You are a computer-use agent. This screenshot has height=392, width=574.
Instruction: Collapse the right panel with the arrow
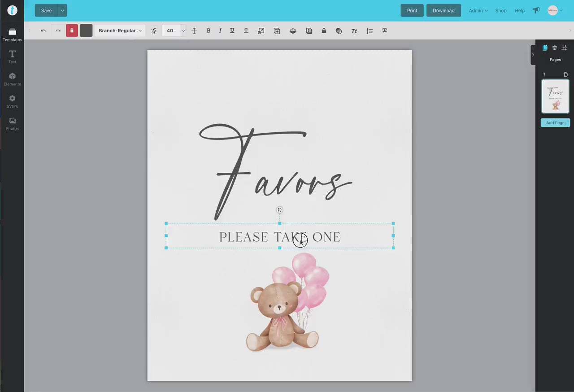533,55
